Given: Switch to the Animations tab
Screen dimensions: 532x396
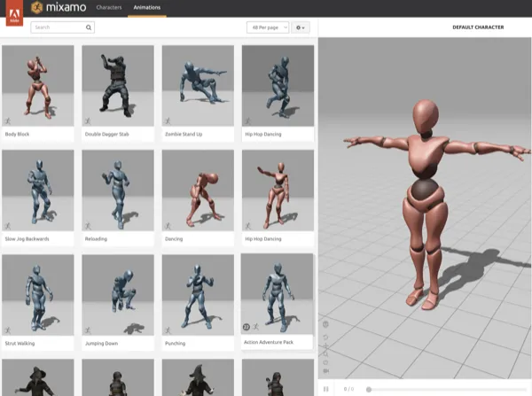Looking at the screenshot, I should click(x=147, y=7).
